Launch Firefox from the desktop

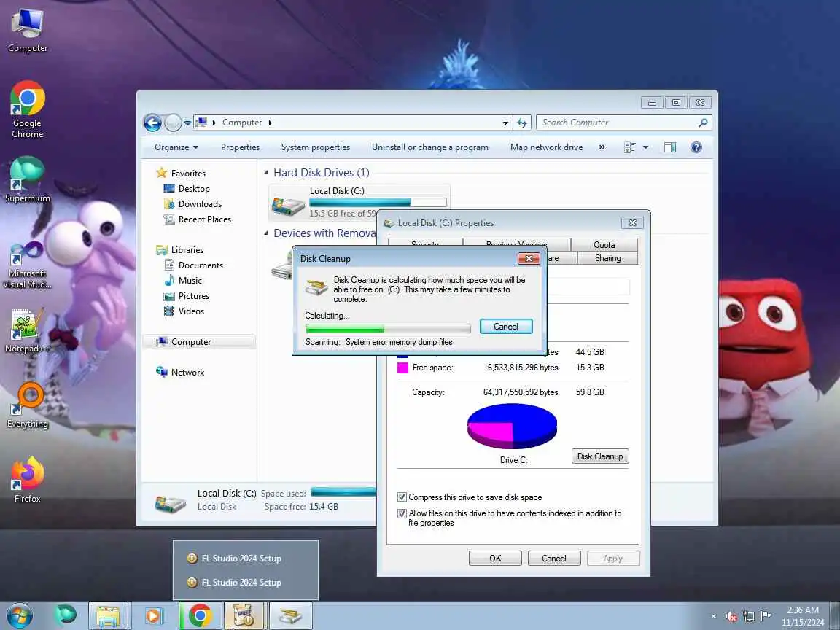27,480
